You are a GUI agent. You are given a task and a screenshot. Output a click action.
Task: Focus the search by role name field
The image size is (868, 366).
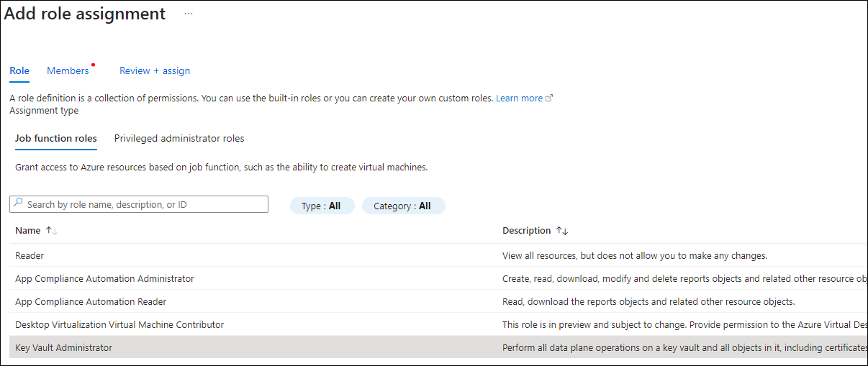144,204
